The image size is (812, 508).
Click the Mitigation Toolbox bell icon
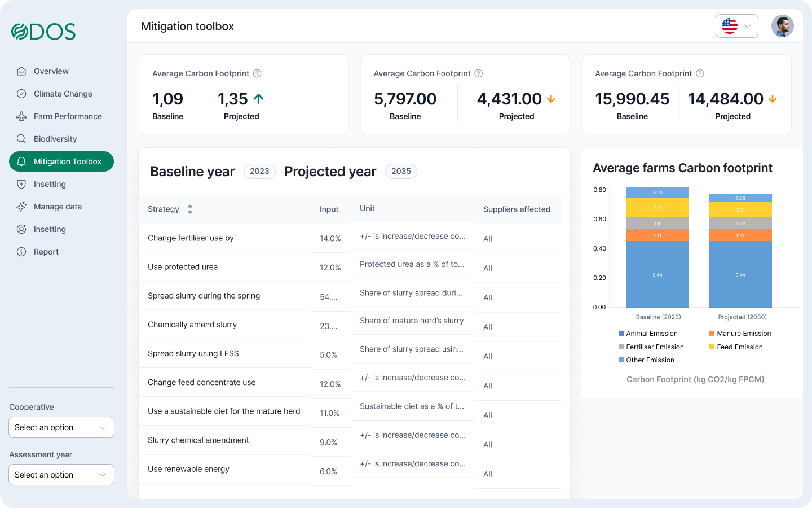(x=21, y=161)
